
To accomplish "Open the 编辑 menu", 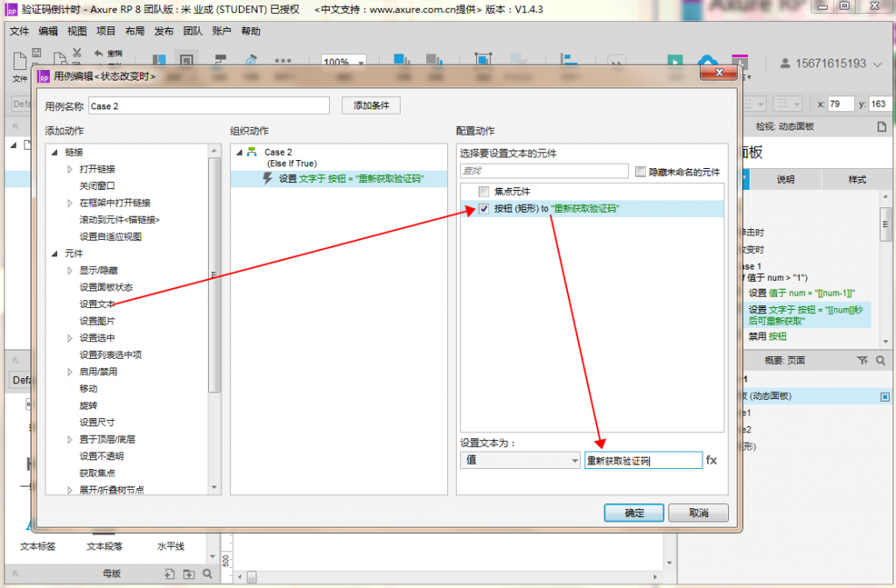I will click(x=48, y=31).
